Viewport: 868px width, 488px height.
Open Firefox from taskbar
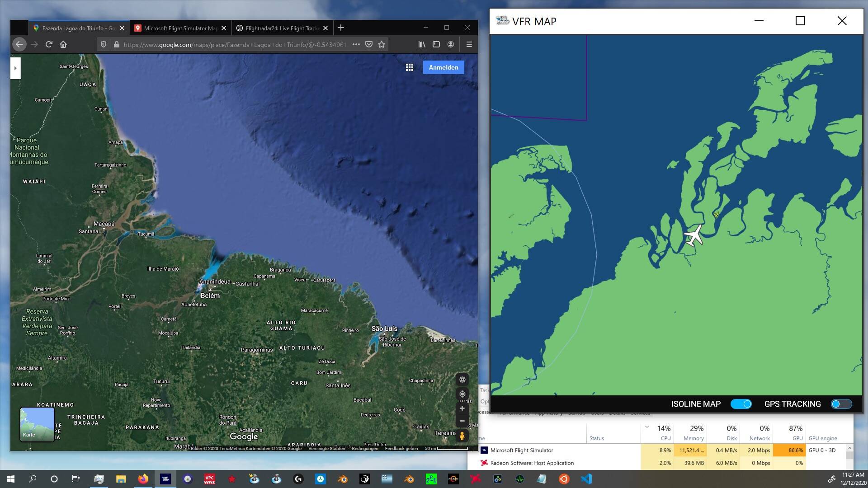pos(143,479)
